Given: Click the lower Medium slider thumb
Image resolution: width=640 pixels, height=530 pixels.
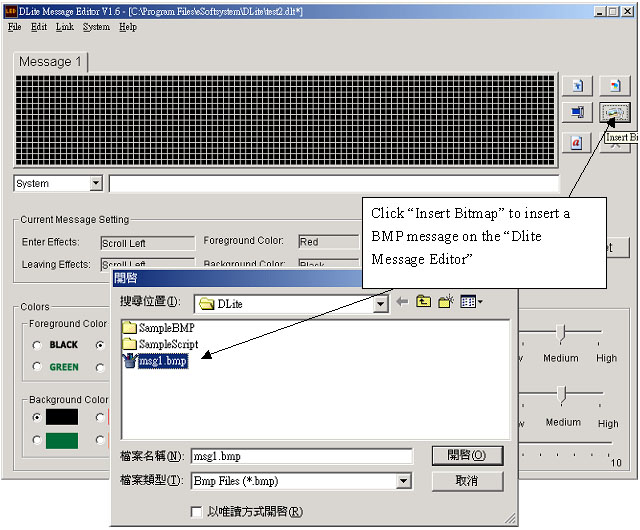Looking at the screenshot, I should point(562,394).
